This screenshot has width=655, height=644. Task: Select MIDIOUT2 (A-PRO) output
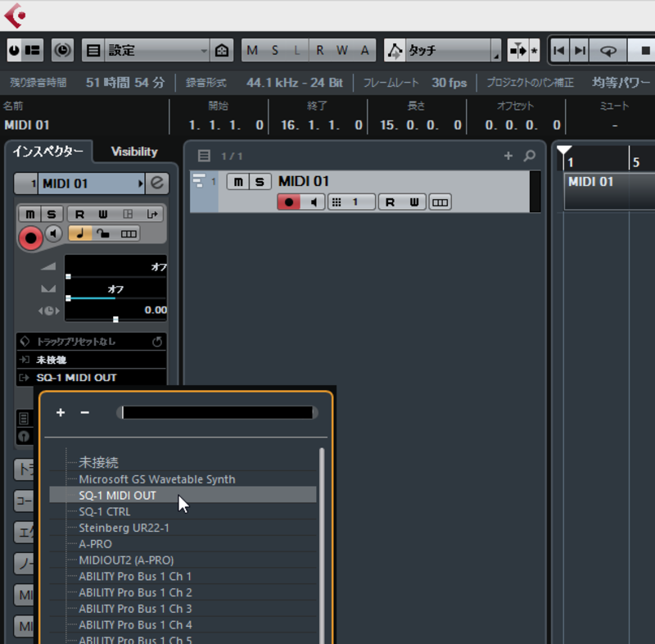(x=183, y=560)
